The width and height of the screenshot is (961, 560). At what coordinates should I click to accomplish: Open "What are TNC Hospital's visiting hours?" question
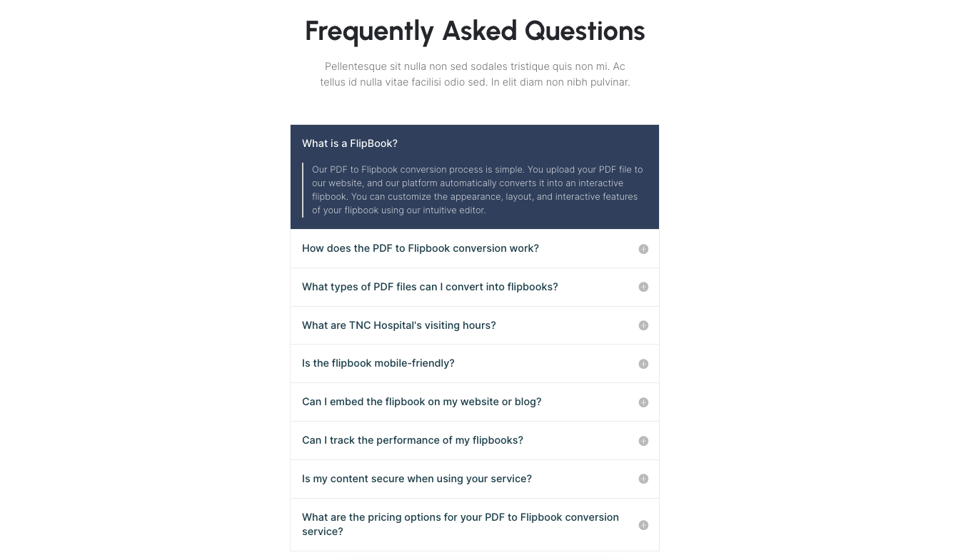pyautogui.click(x=398, y=325)
